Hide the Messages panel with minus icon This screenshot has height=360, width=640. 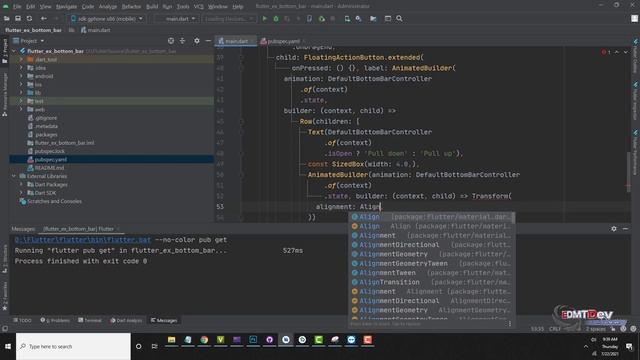pyautogui.click(x=625, y=229)
